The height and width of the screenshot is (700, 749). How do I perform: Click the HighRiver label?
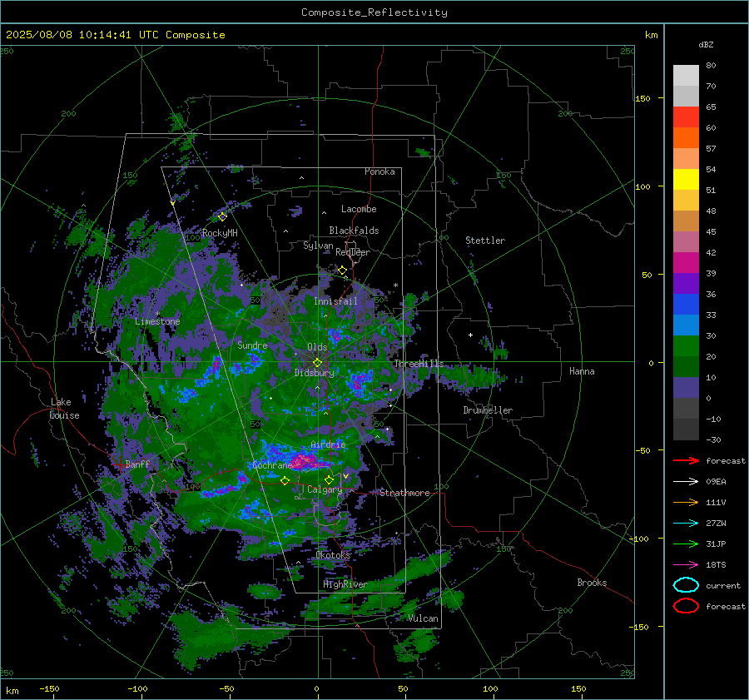pos(345,584)
